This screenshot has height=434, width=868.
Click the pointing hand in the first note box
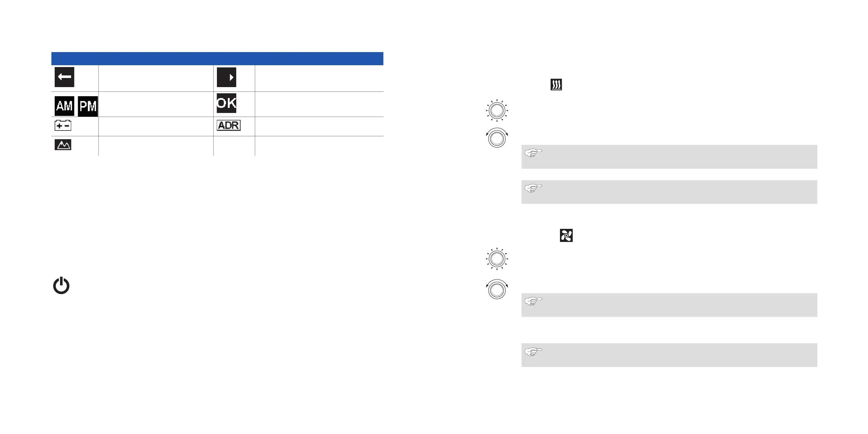point(533,153)
